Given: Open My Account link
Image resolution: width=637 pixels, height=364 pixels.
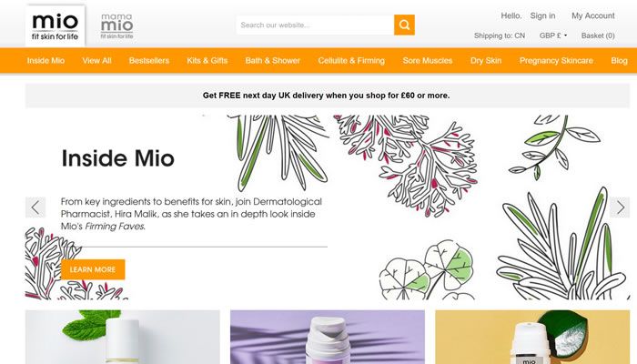Looking at the screenshot, I should [593, 15].
